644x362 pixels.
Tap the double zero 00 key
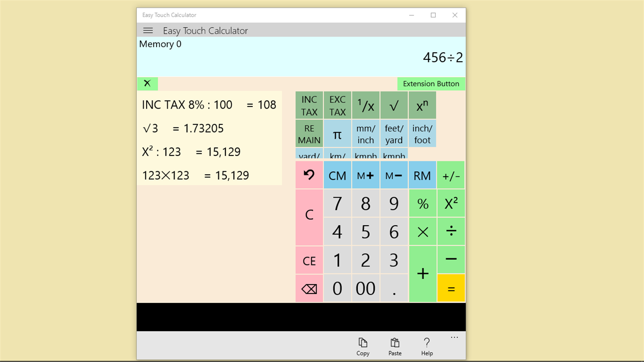(366, 289)
